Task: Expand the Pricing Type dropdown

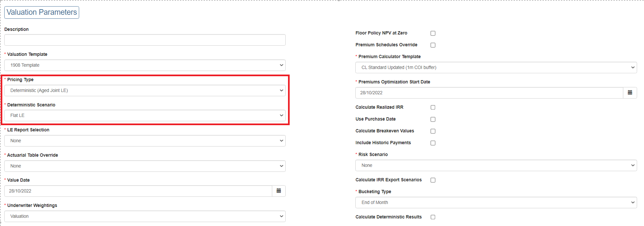Action: click(145, 90)
